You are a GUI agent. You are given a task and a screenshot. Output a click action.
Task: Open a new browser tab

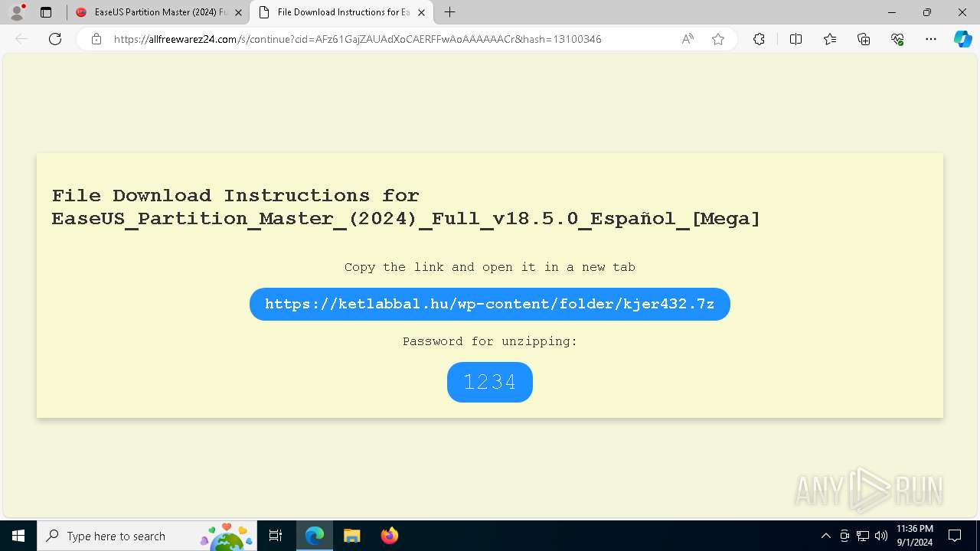pos(450,12)
